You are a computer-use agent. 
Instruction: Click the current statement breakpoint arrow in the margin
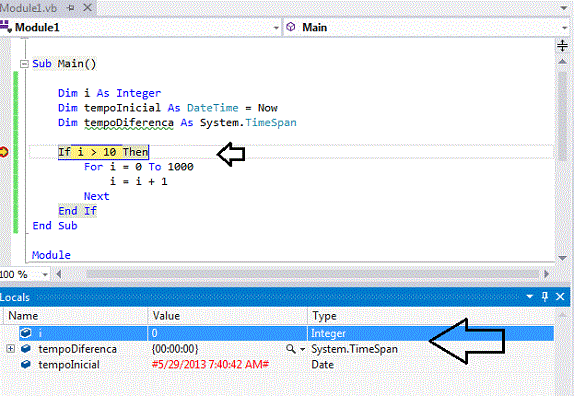3,152
